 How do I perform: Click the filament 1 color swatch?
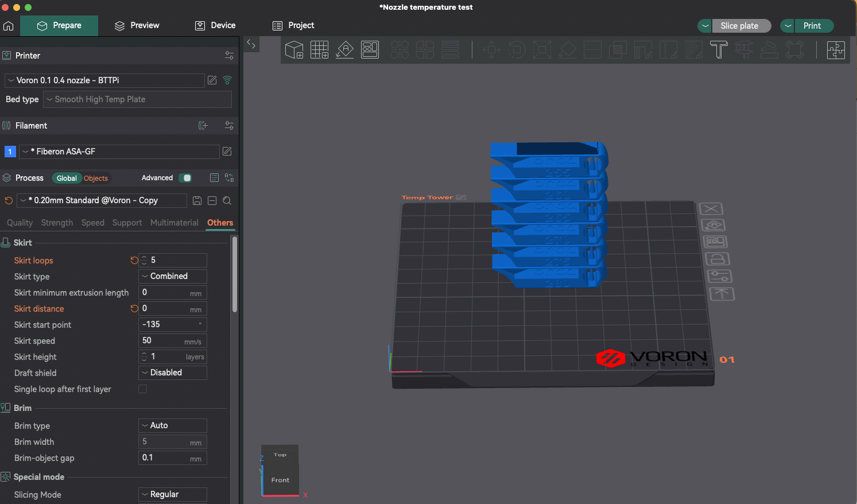(x=10, y=152)
